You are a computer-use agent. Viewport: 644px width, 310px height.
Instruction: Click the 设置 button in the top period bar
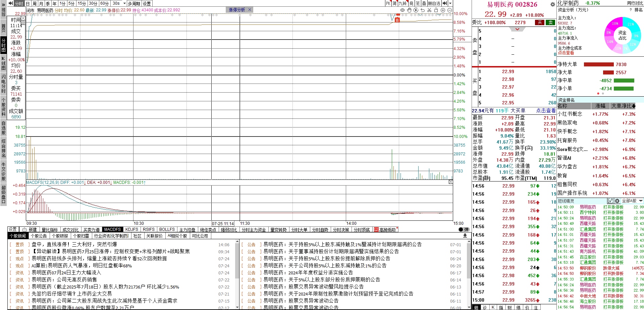pyautogui.click(x=147, y=3)
